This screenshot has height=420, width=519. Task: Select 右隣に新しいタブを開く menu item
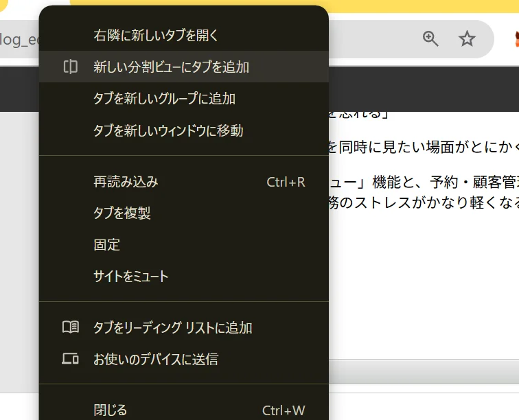coord(184,35)
